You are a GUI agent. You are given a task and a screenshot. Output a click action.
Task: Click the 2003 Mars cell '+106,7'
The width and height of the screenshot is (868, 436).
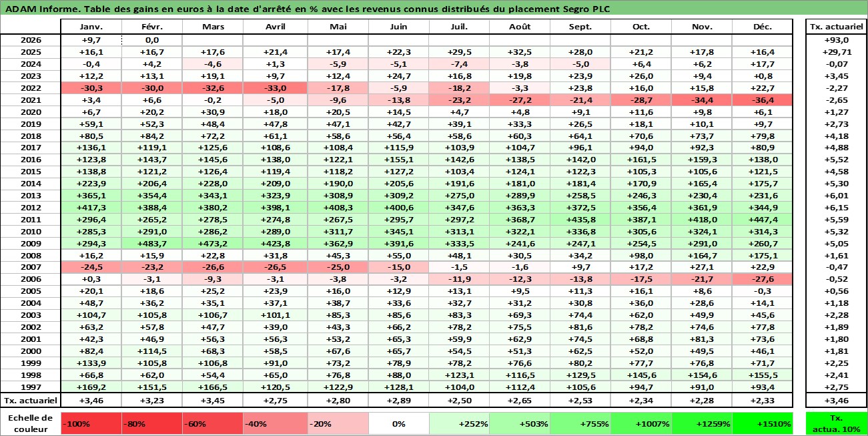click(211, 315)
